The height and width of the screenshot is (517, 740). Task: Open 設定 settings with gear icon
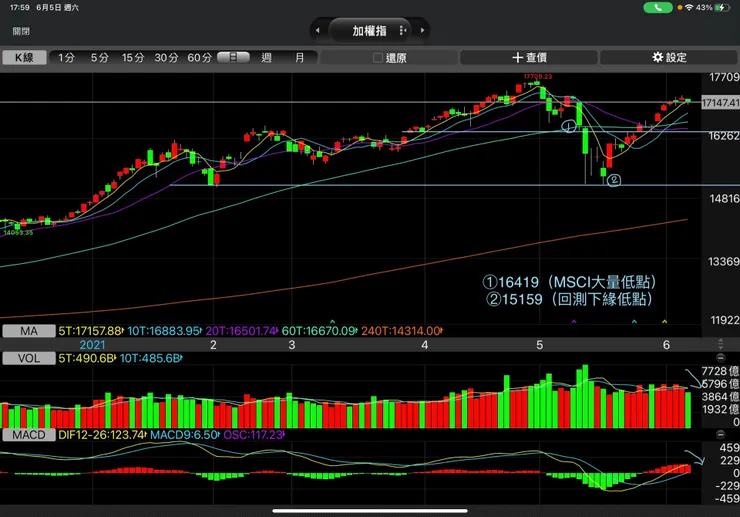pos(669,58)
